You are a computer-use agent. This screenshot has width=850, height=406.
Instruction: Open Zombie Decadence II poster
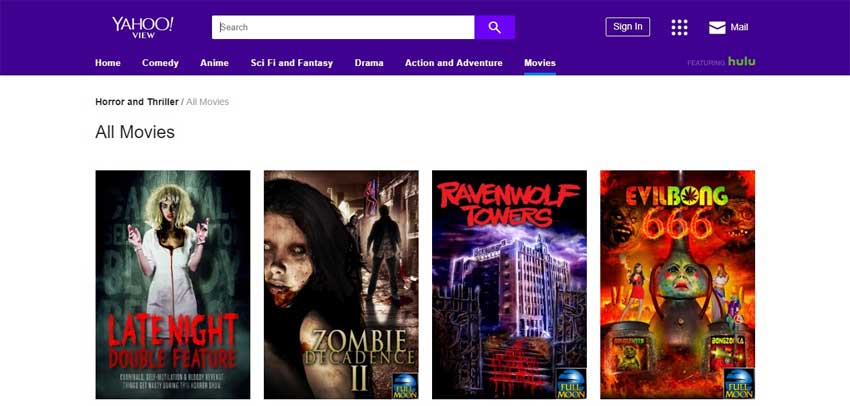coord(342,285)
